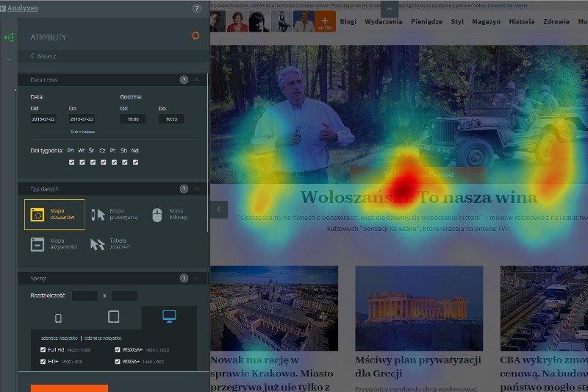The height and width of the screenshot is (392, 588).
Task: Click the Rozdzielczość height input field
Action: coord(124,296)
